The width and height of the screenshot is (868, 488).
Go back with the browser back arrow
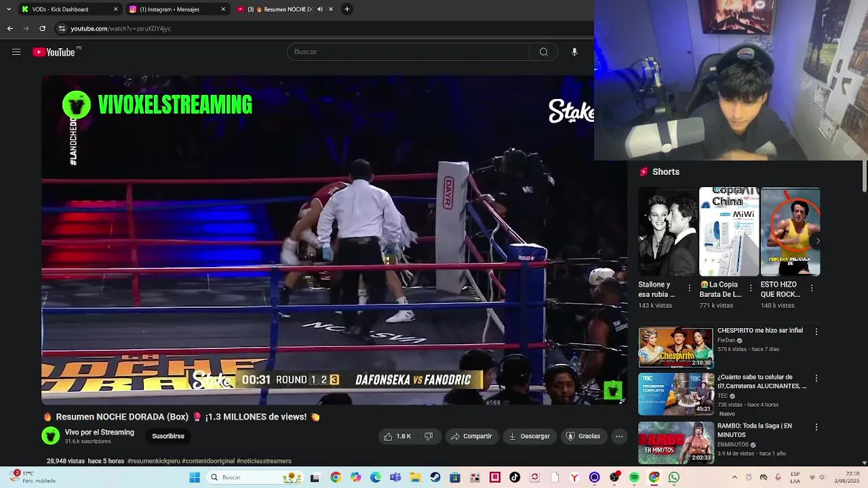(x=9, y=28)
